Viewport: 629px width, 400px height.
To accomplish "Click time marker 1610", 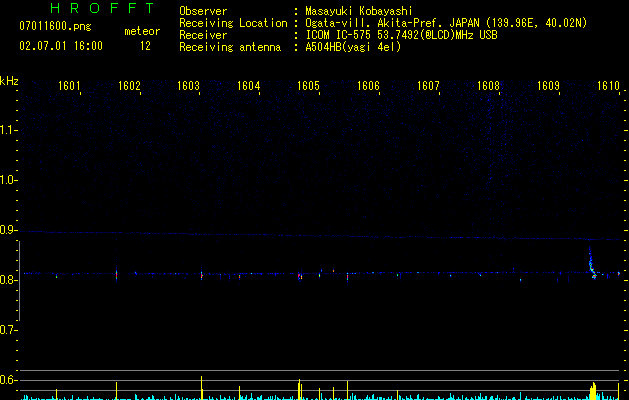I will 609,86.
